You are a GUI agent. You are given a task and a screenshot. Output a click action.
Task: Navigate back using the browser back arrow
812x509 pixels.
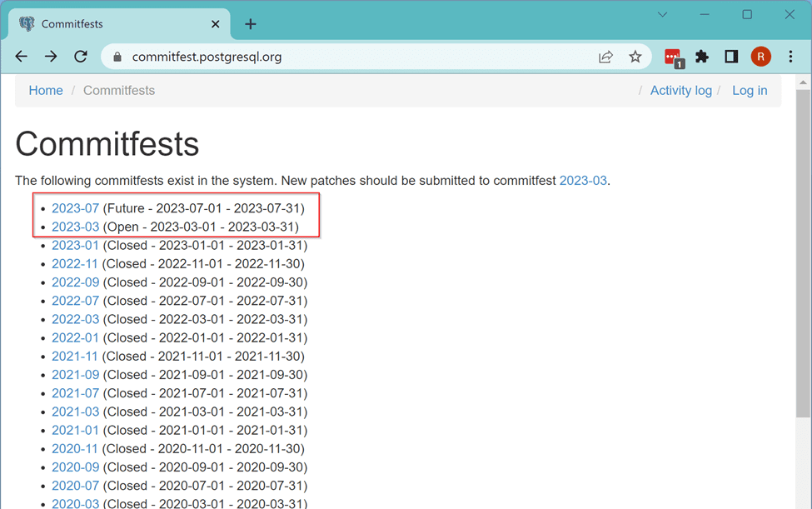tap(21, 56)
